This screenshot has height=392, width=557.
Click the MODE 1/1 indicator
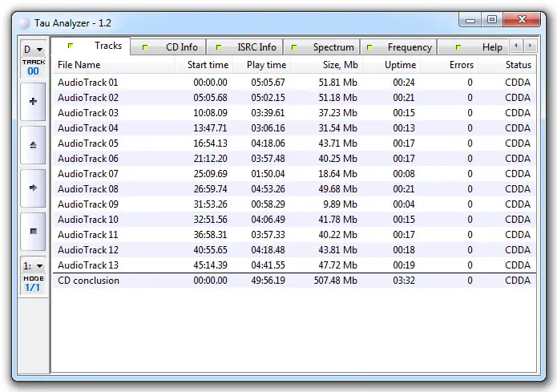click(x=34, y=284)
